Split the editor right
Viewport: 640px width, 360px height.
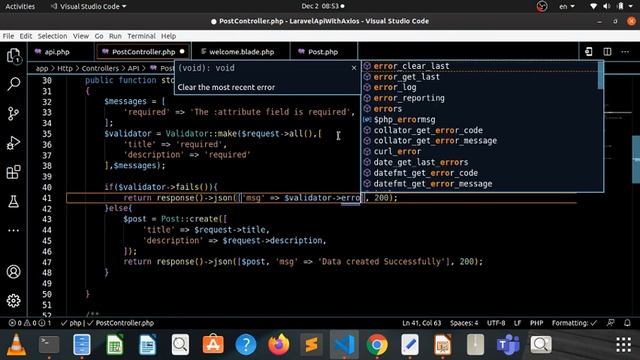(607, 52)
